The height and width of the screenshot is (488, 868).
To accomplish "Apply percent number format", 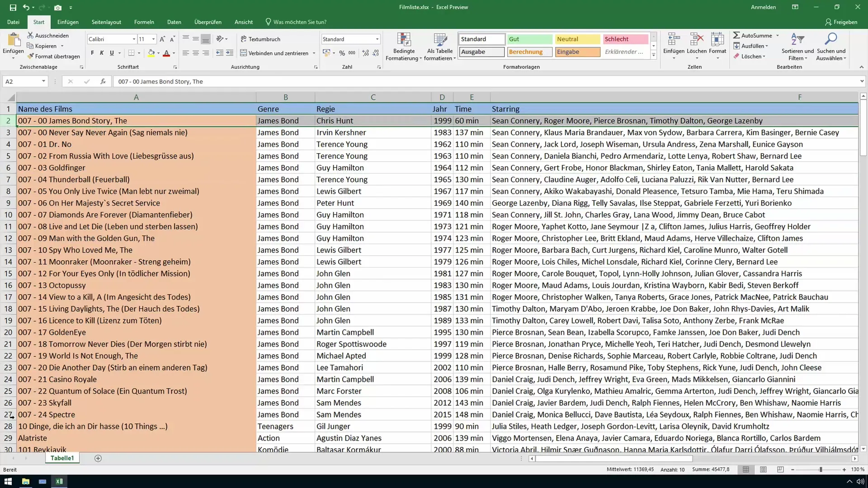I will click(x=342, y=53).
